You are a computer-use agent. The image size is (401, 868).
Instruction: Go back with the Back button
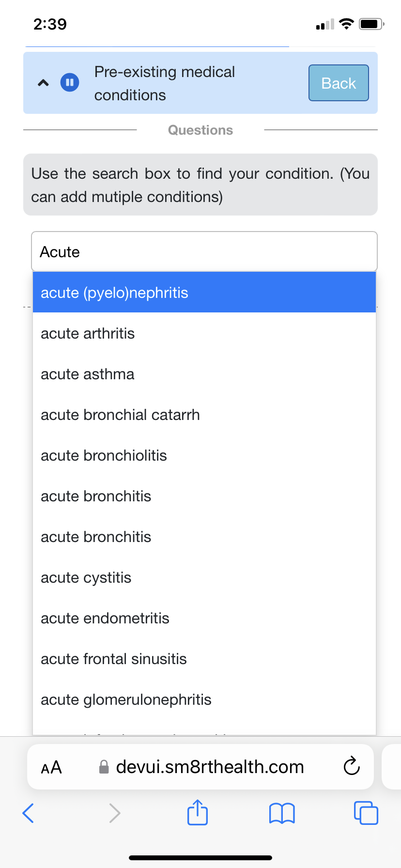coord(339,83)
